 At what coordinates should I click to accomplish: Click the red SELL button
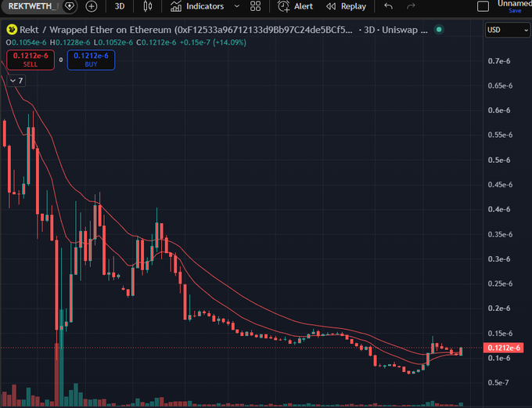[31, 60]
